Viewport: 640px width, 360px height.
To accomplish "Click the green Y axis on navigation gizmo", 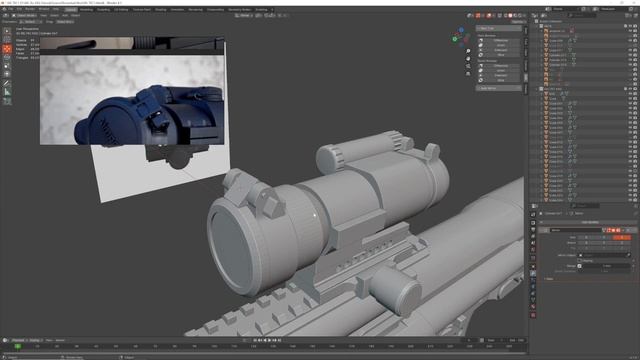I will [x=454, y=39].
